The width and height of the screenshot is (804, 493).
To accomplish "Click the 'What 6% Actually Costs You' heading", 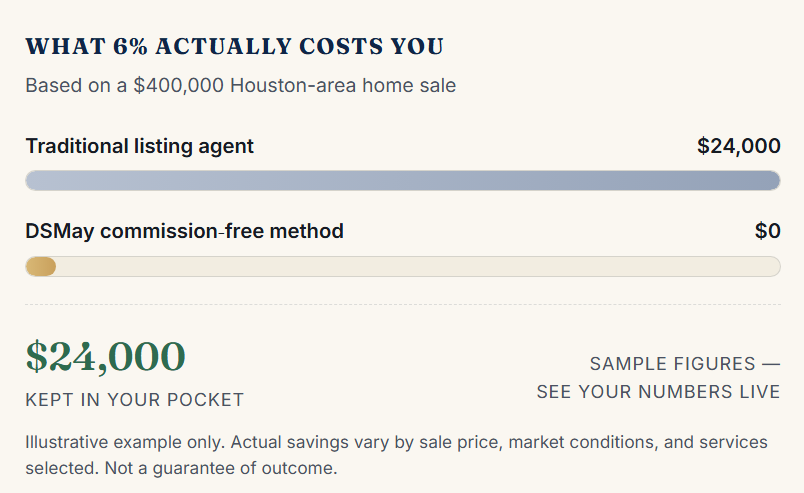I will pyautogui.click(x=235, y=46).
